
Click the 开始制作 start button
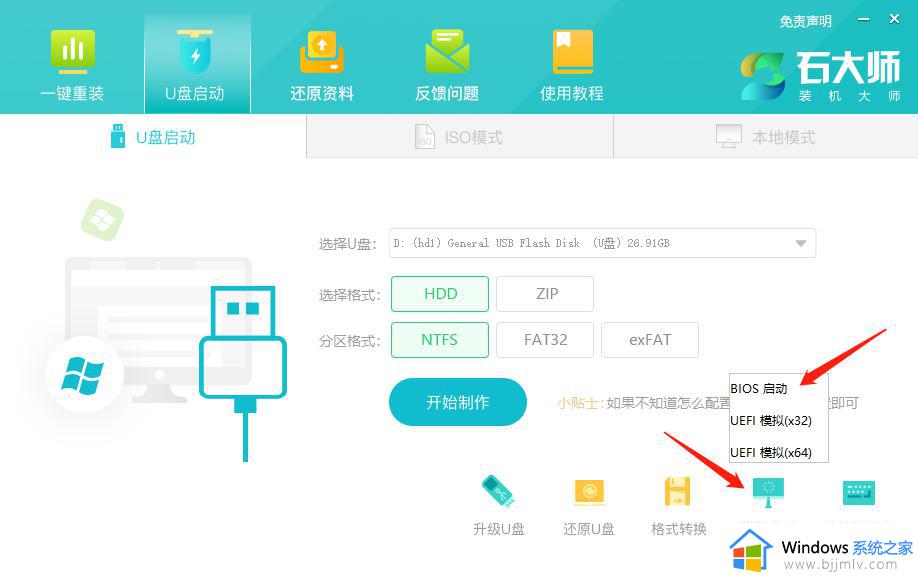click(458, 402)
